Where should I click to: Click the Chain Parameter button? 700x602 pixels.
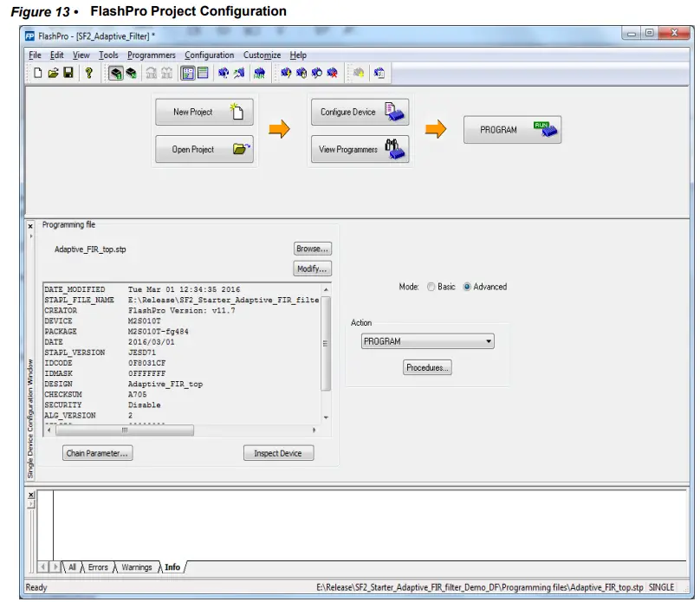coord(97,452)
